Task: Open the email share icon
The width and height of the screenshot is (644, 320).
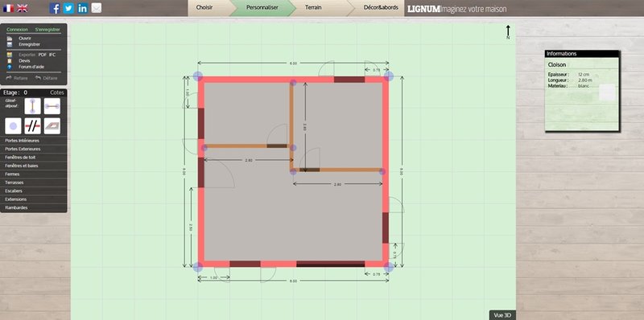Action: click(97, 8)
